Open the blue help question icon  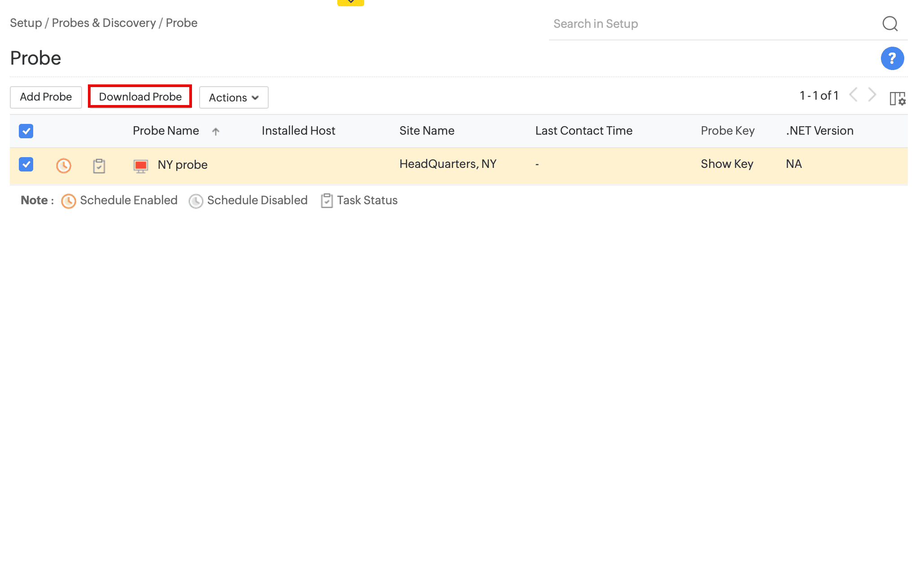(x=892, y=58)
